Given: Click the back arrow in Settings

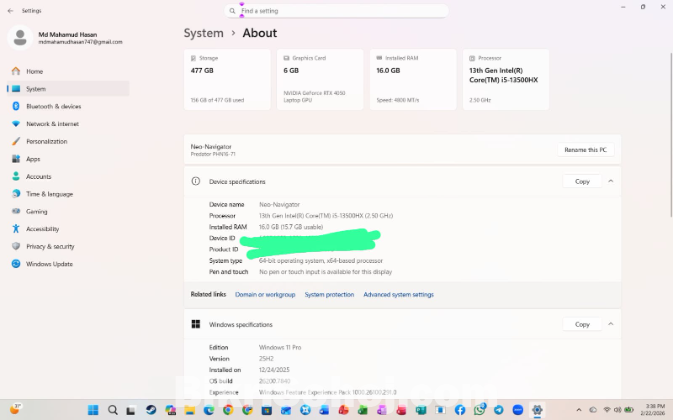Looking at the screenshot, I should (x=10, y=9).
